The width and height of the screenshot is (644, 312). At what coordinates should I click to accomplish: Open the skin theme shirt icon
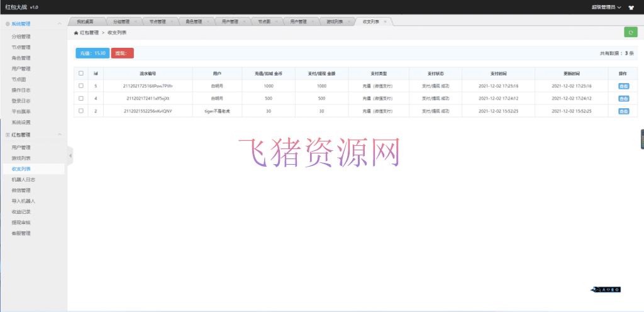(631, 8)
